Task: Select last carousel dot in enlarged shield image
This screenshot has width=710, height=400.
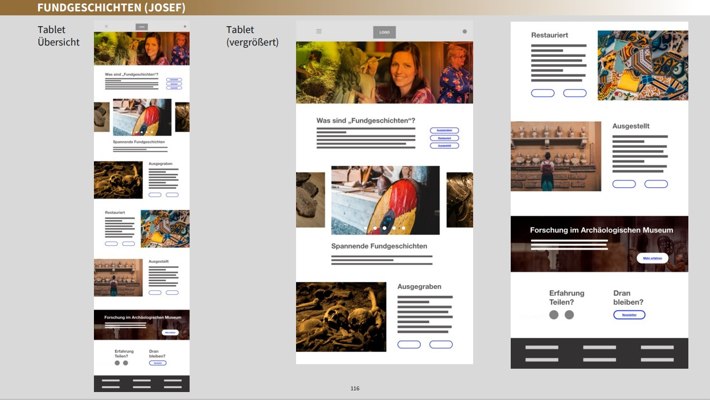Action: (403, 228)
